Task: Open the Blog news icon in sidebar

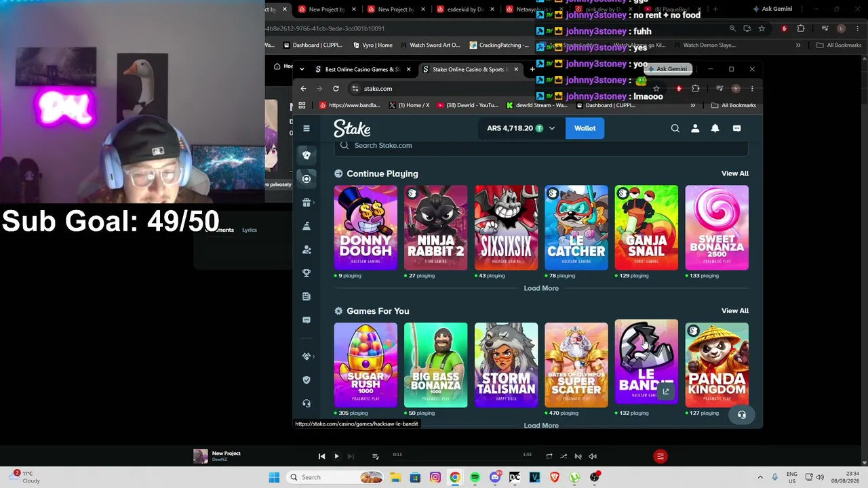Action: click(x=307, y=296)
